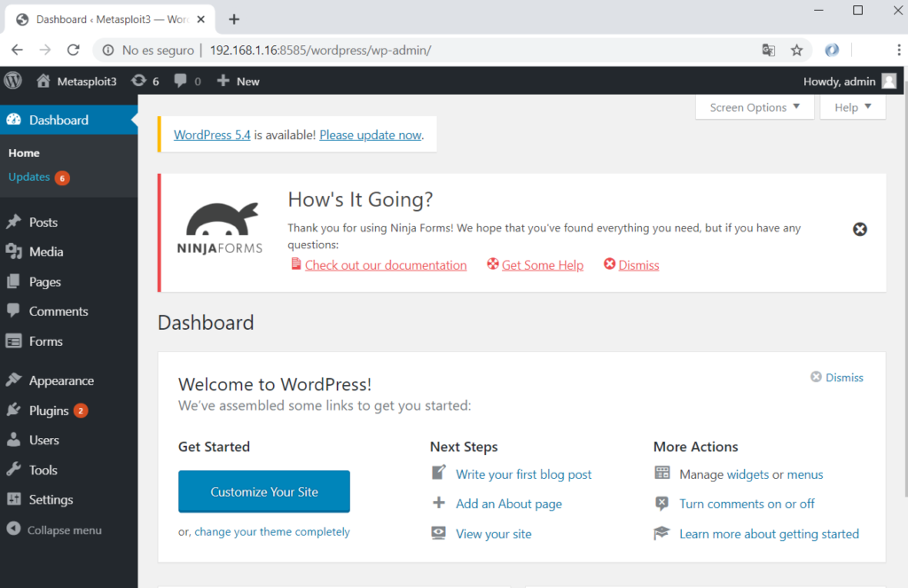Screen dimensions: 908x588
Task: Click View your site link
Action: [x=493, y=534]
